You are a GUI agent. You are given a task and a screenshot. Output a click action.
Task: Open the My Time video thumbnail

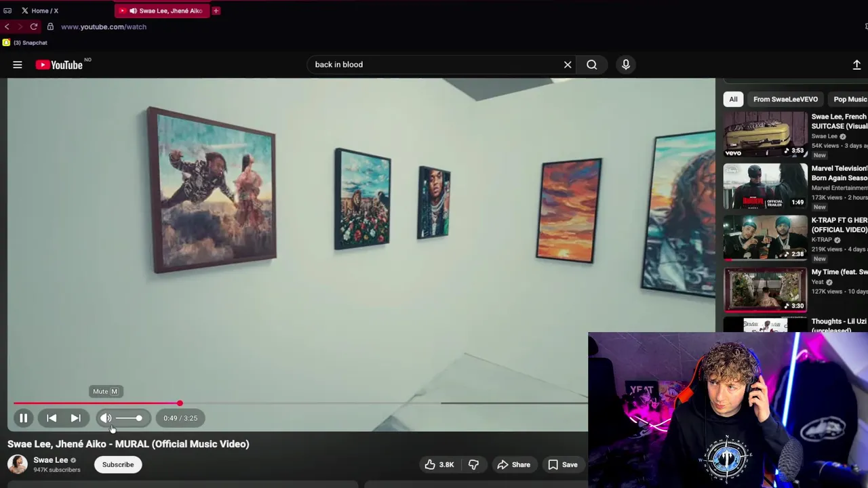click(x=765, y=289)
